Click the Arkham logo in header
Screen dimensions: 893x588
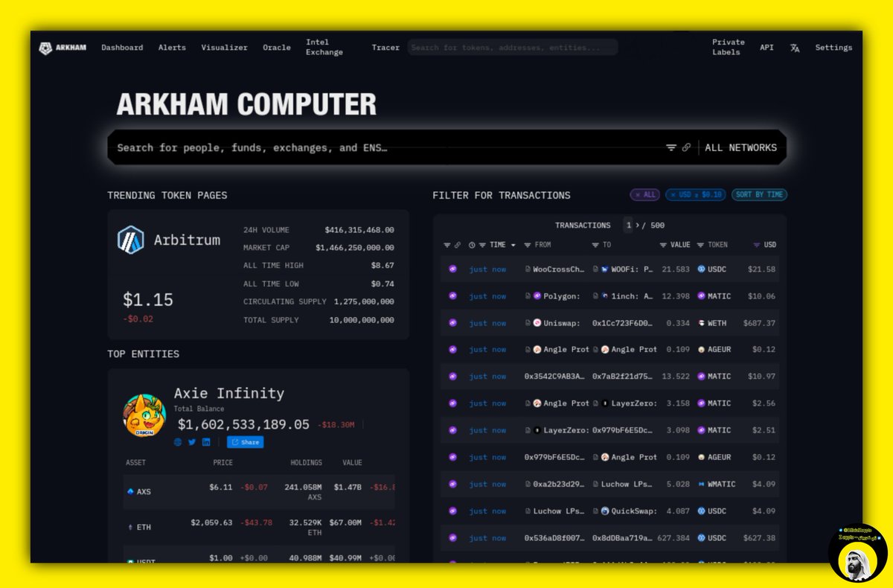63,48
